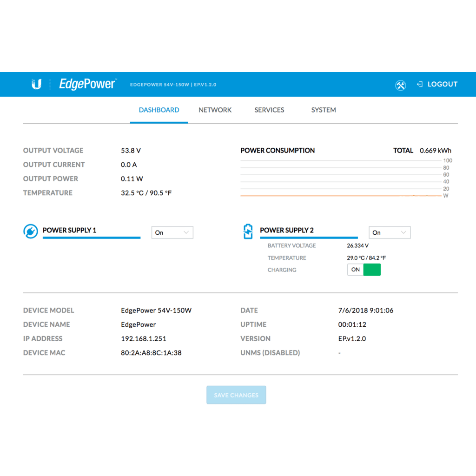Click the MAC address 80:2A:A8:8C:1A:38
The height and width of the screenshot is (476, 476).
[x=151, y=353]
